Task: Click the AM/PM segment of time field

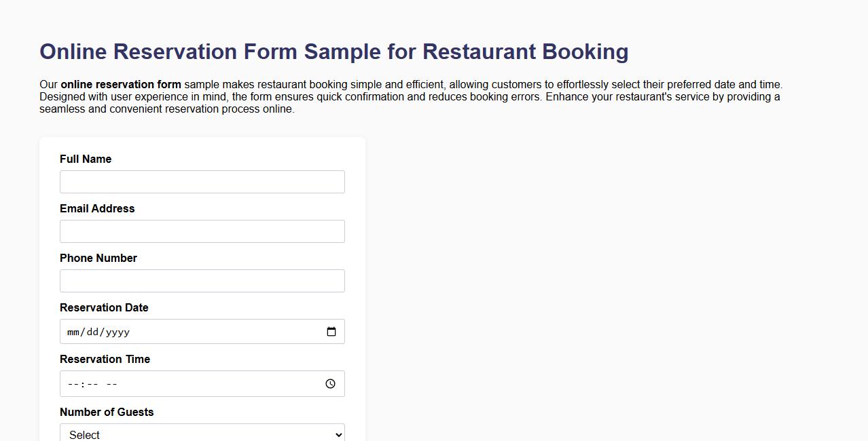Action: [111, 383]
